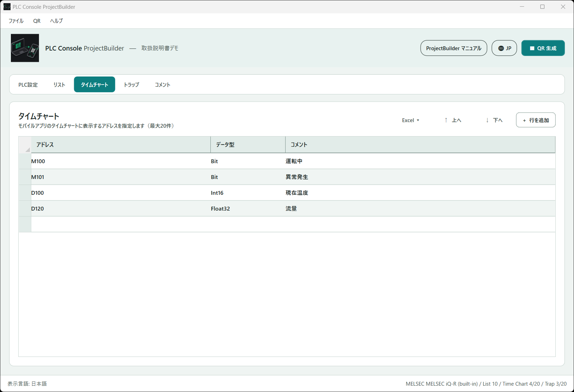This screenshot has width=574, height=392.
Task: Switch to the リスト tab
Action: [59, 85]
